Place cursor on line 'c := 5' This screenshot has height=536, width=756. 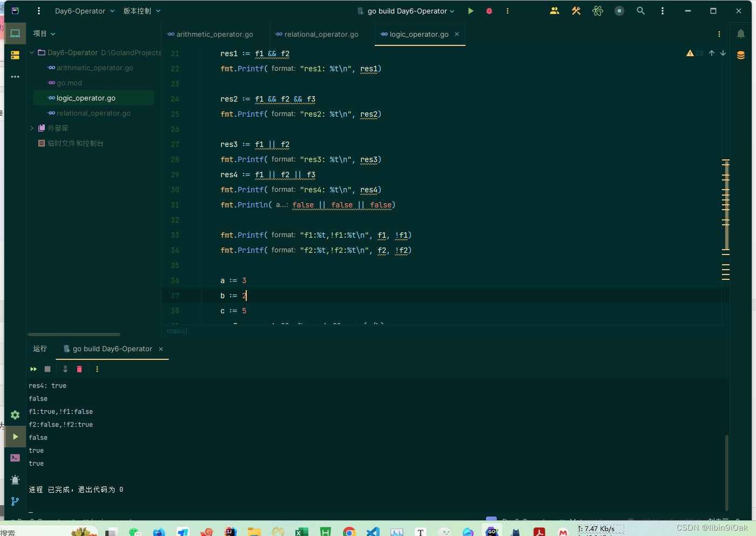click(233, 311)
